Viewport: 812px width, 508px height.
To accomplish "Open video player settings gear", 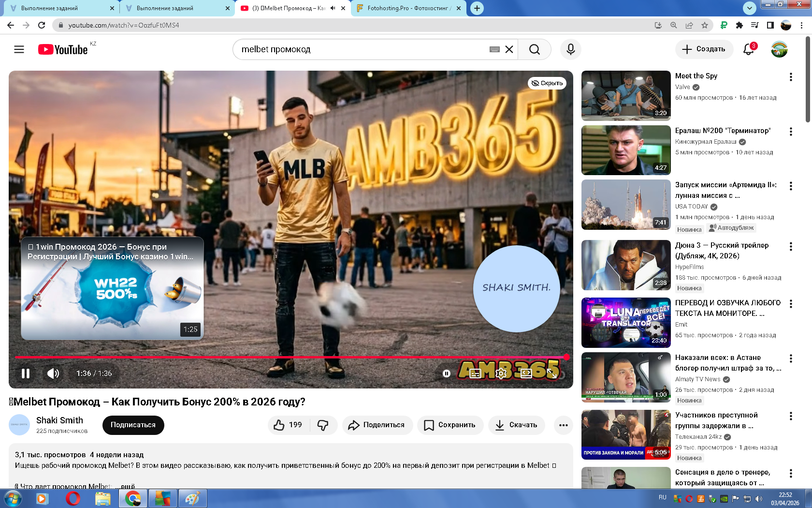I will tap(501, 373).
